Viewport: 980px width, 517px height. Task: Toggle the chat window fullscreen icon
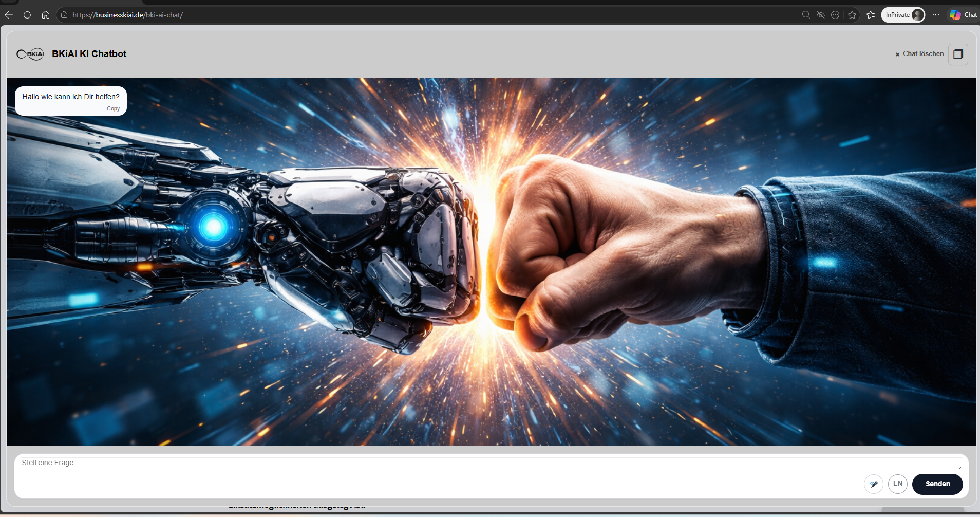[x=958, y=54]
